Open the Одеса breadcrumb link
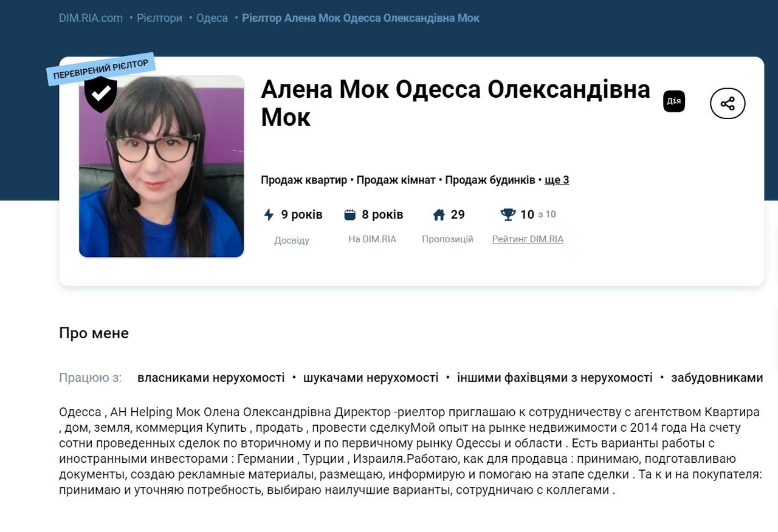The height and width of the screenshot is (532, 778). [x=212, y=18]
